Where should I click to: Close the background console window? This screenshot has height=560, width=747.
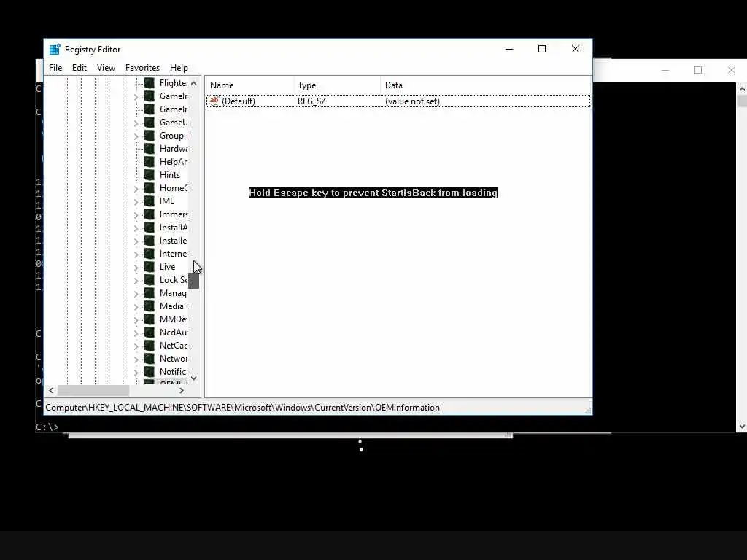(x=732, y=71)
